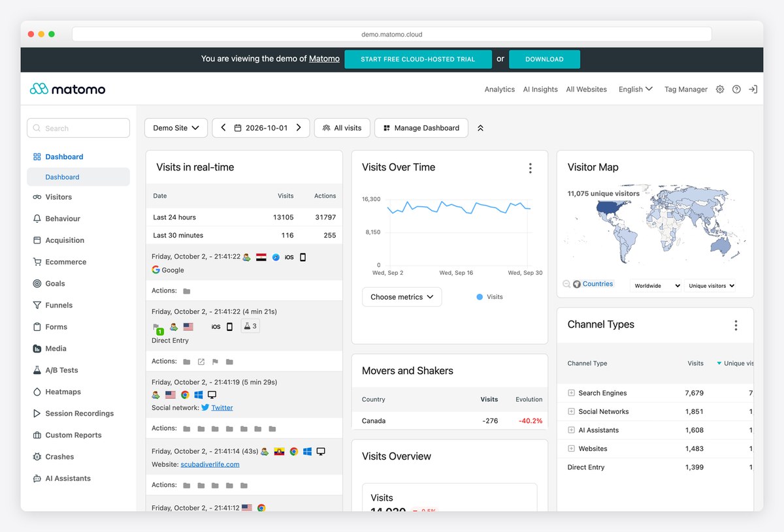Open the scubadiverlife.com link

click(210, 465)
